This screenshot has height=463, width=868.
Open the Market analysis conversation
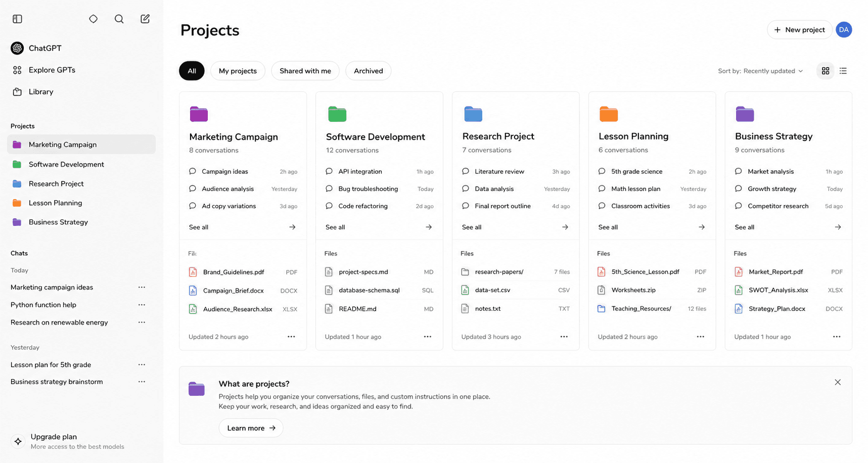tap(789, 171)
